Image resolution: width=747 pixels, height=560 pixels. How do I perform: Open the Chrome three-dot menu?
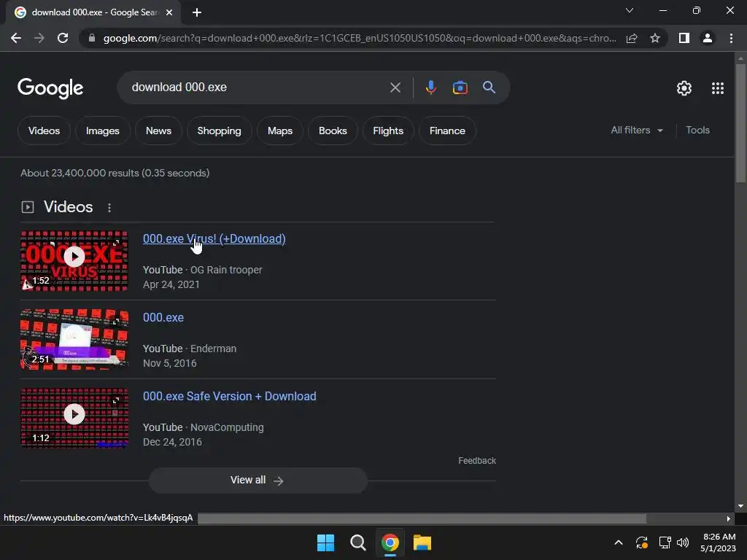click(731, 38)
